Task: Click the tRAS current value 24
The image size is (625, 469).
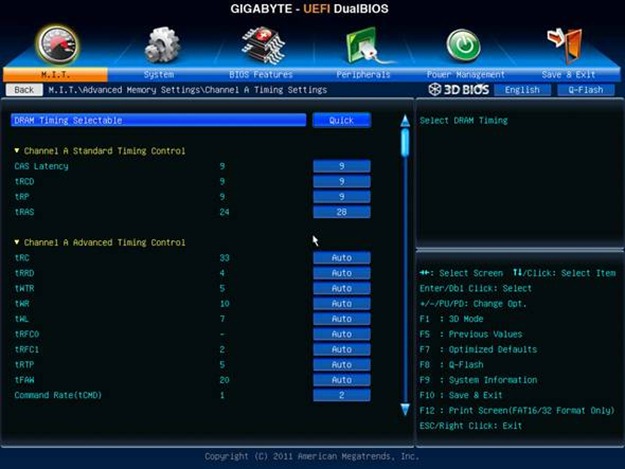Action: (x=224, y=212)
